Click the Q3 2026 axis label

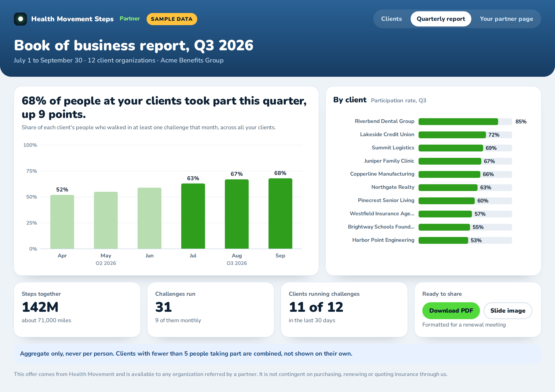pos(237,263)
